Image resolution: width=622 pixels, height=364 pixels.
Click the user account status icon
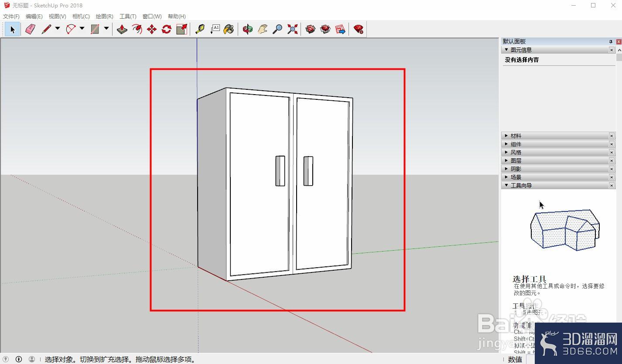(32, 360)
